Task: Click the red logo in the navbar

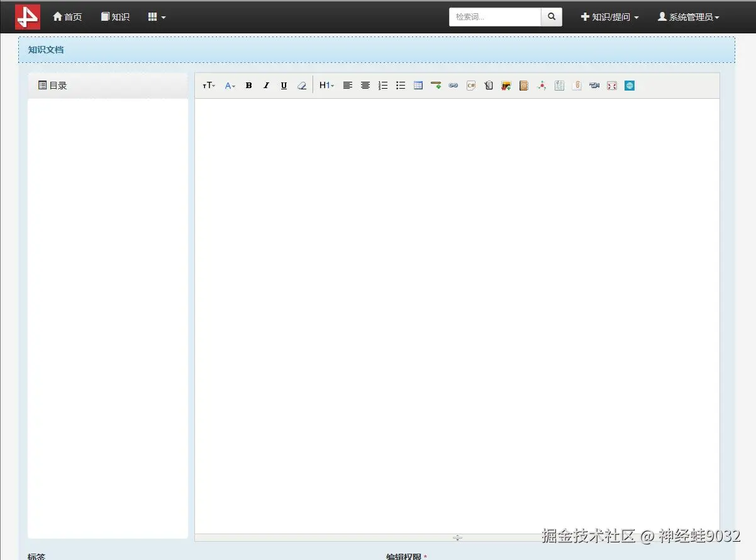Action: pos(28,17)
